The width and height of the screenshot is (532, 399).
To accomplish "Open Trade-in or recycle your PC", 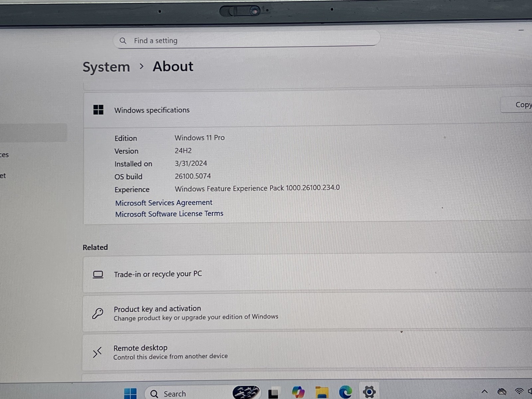I will 308,274.
